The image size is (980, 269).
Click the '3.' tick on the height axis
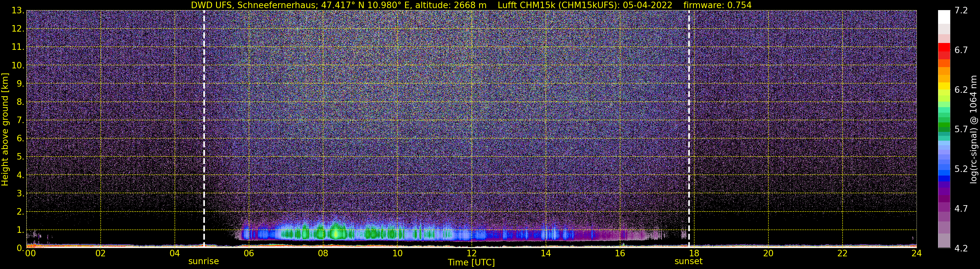[20, 193]
